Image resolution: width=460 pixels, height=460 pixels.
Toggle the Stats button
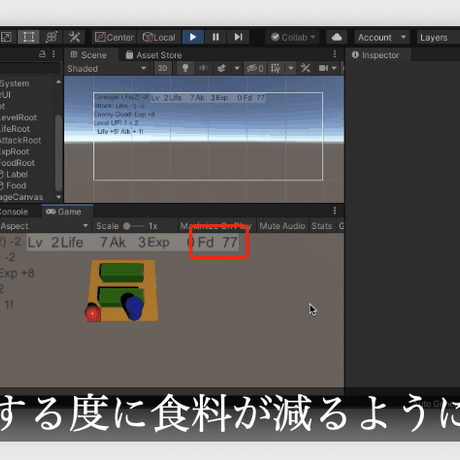pos(322,226)
